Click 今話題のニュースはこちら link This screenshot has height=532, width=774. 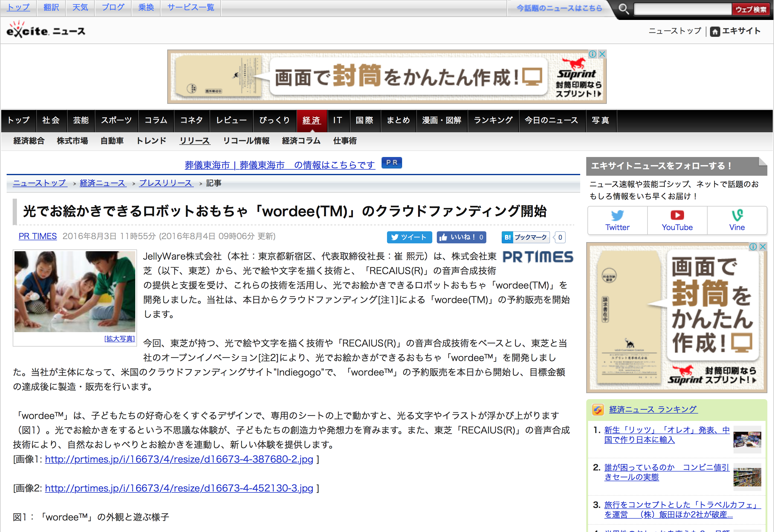tap(559, 8)
